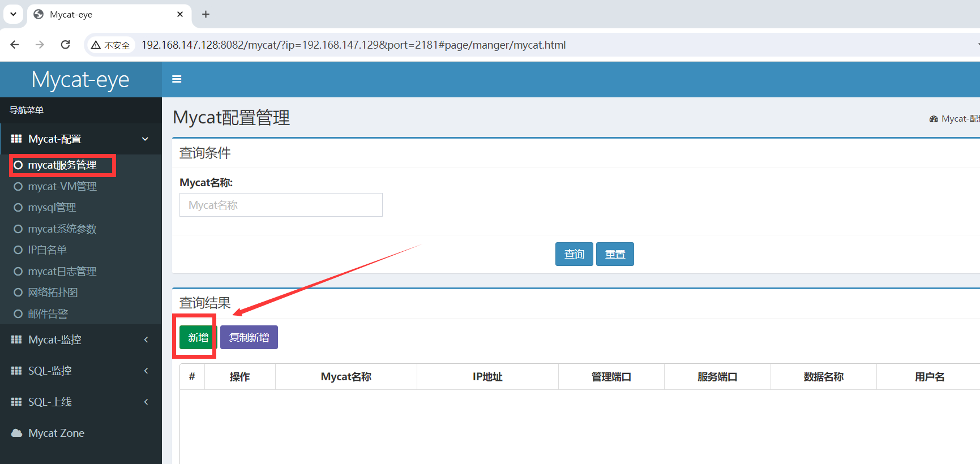The height and width of the screenshot is (464, 980).
Task: Click the circle icon beside mycat系统参数
Action: click(18, 229)
